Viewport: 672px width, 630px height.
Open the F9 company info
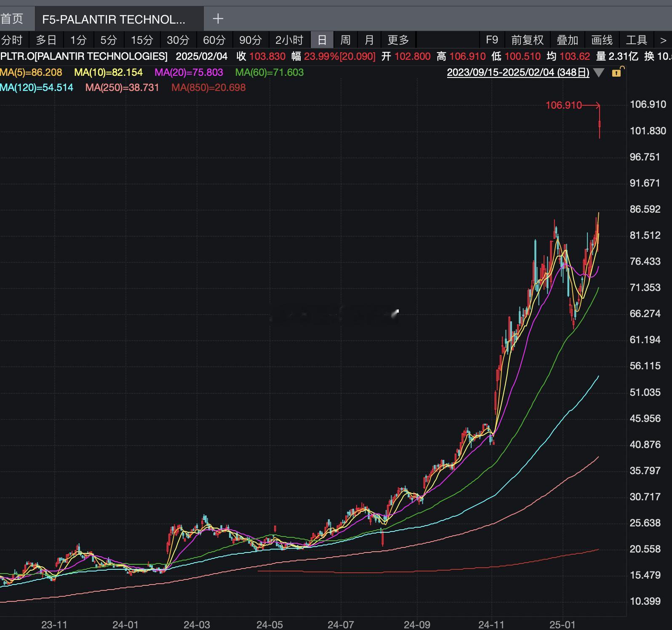pyautogui.click(x=492, y=40)
